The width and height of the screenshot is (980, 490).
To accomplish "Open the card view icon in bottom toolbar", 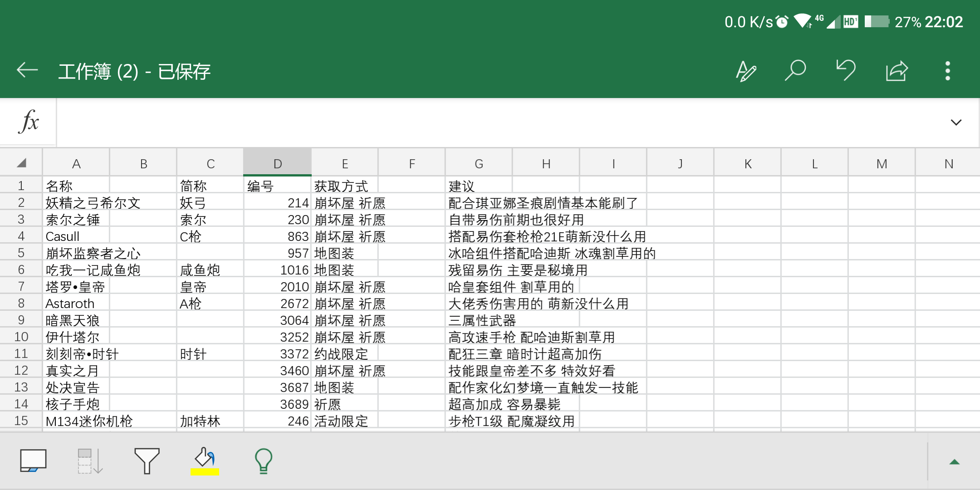I will (33, 461).
